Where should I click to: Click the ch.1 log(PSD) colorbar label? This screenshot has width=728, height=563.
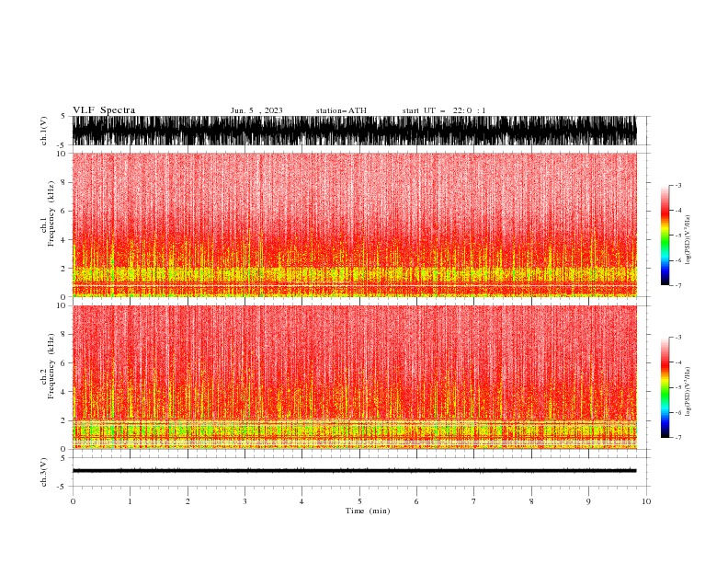[688, 240]
